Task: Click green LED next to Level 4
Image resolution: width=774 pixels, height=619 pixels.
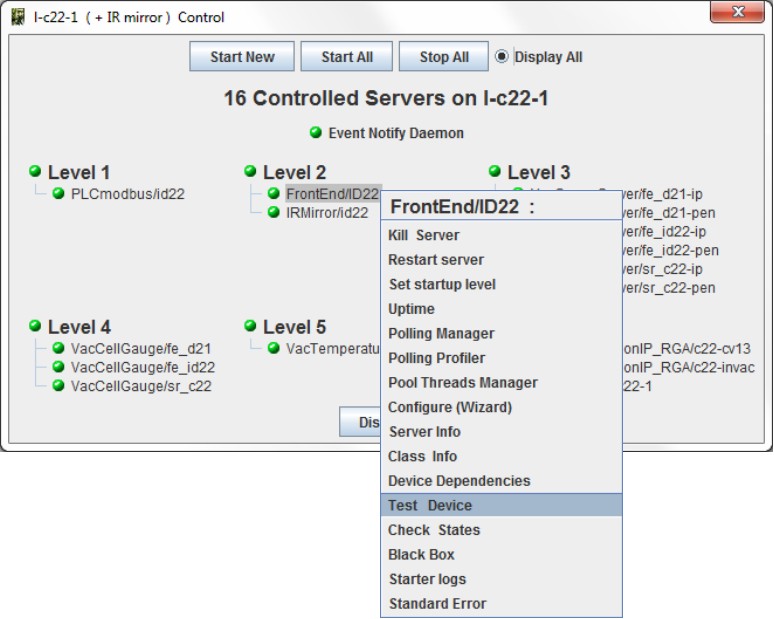Action: [36, 326]
